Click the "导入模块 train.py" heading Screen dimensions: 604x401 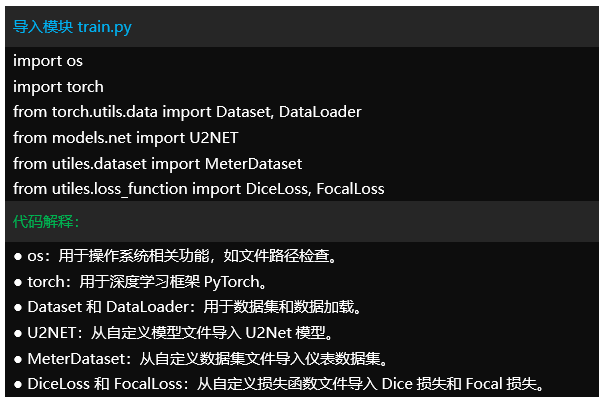click(x=72, y=27)
